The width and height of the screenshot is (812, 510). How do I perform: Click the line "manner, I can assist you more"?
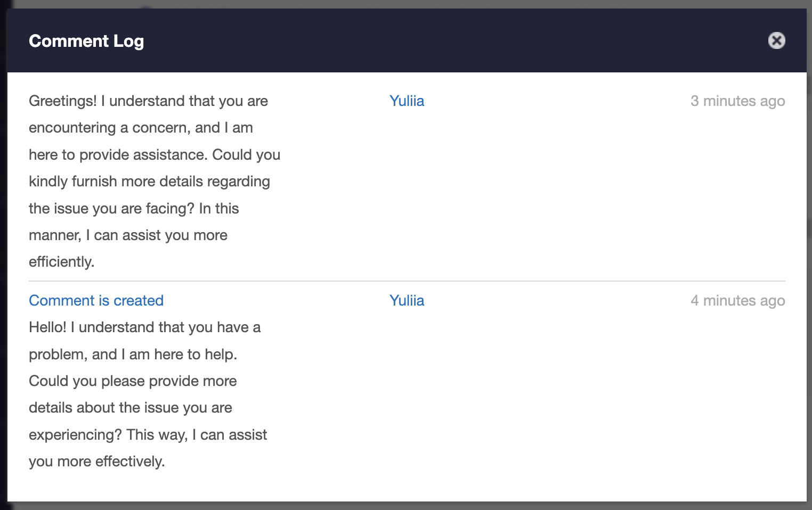pos(128,235)
